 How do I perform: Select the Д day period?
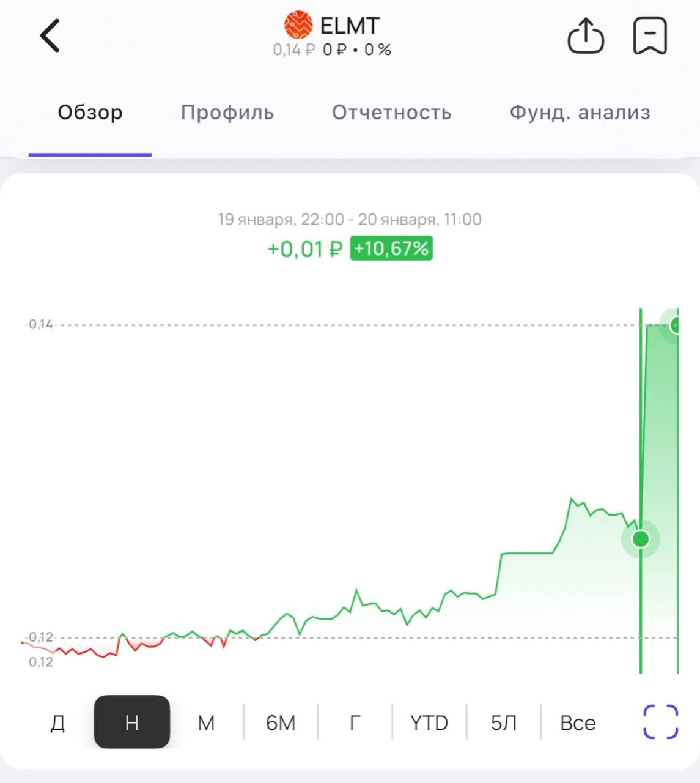(57, 722)
